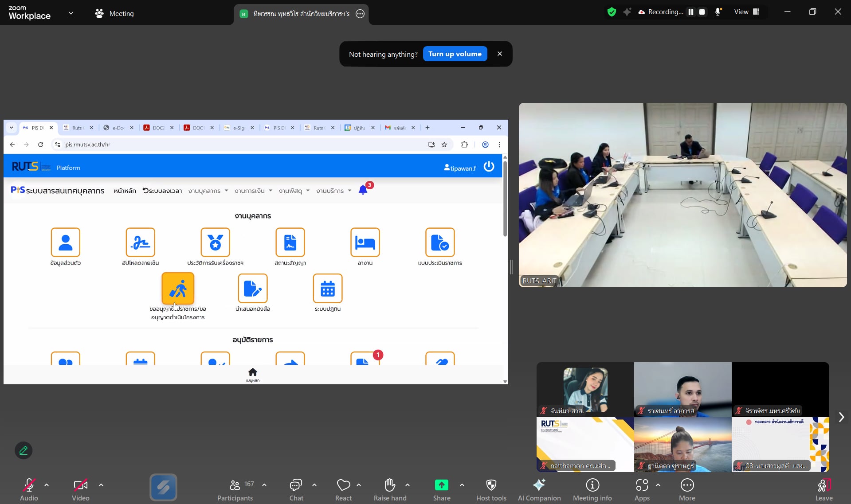Open the Meeting menu in title bar
The height and width of the screenshot is (504, 851).
point(114,13)
